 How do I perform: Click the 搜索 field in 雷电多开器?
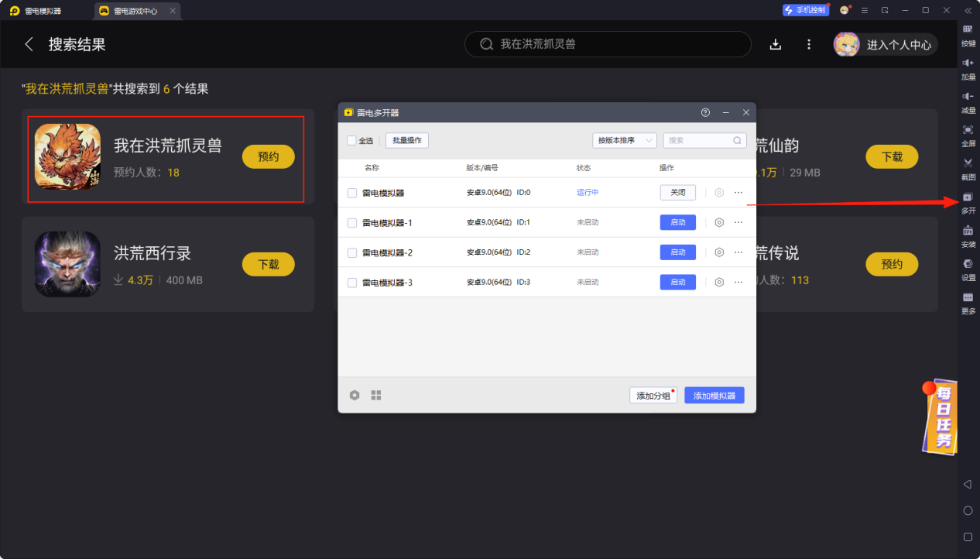pyautogui.click(x=705, y=140)
